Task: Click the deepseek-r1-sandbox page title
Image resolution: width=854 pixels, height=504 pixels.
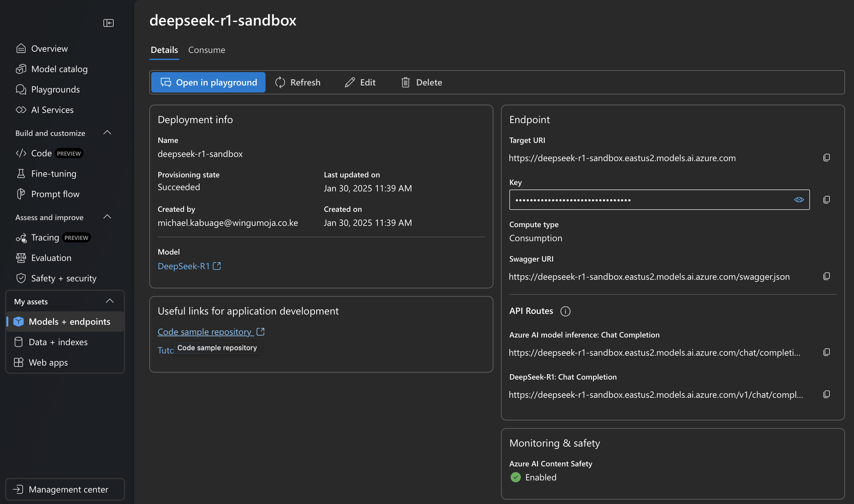Action: coord(223,20)
